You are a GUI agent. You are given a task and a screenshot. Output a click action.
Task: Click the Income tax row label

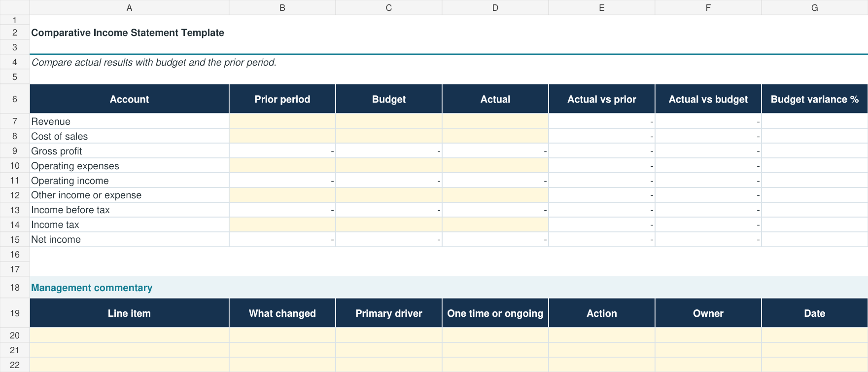point(55,224)
